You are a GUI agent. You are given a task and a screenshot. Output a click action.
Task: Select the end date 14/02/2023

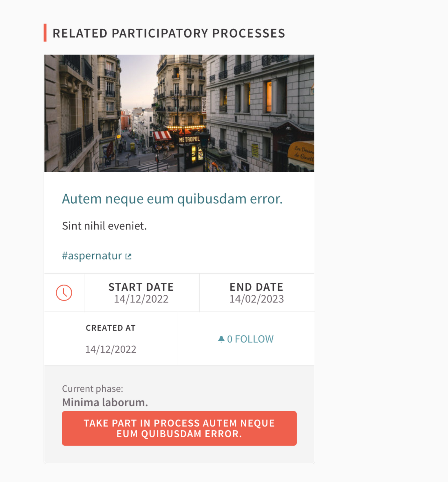click(x=257, y=299)
